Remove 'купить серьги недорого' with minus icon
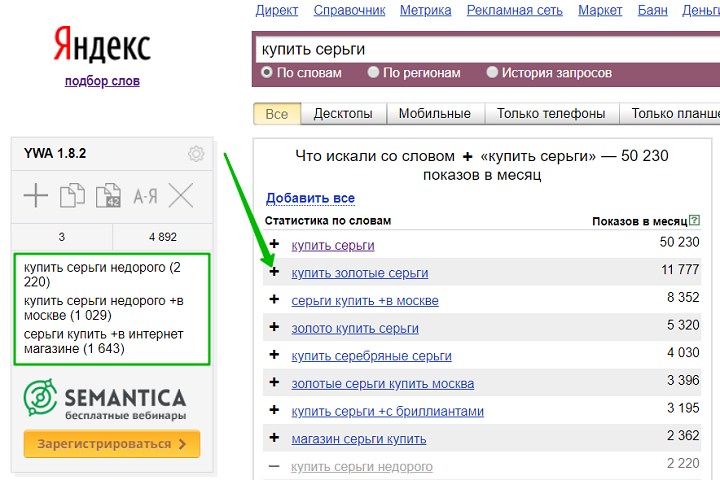 click(x=274, y=467)
